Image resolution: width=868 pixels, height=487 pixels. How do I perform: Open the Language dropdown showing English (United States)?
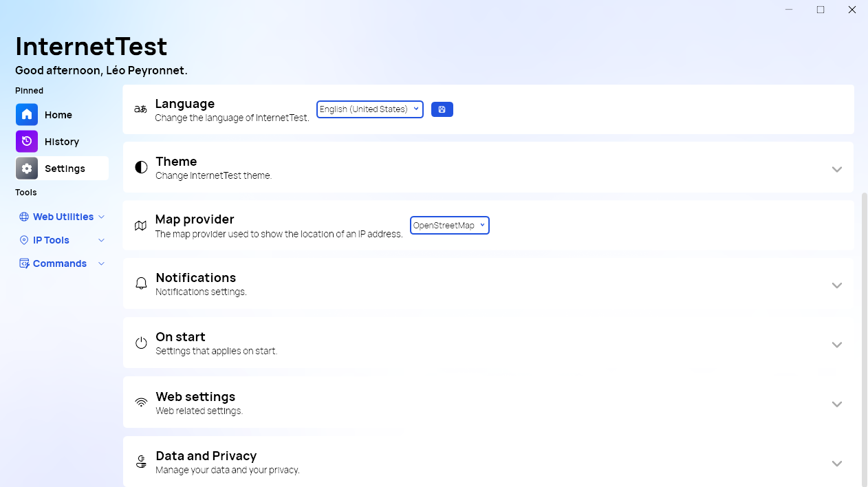click(370, 109)
